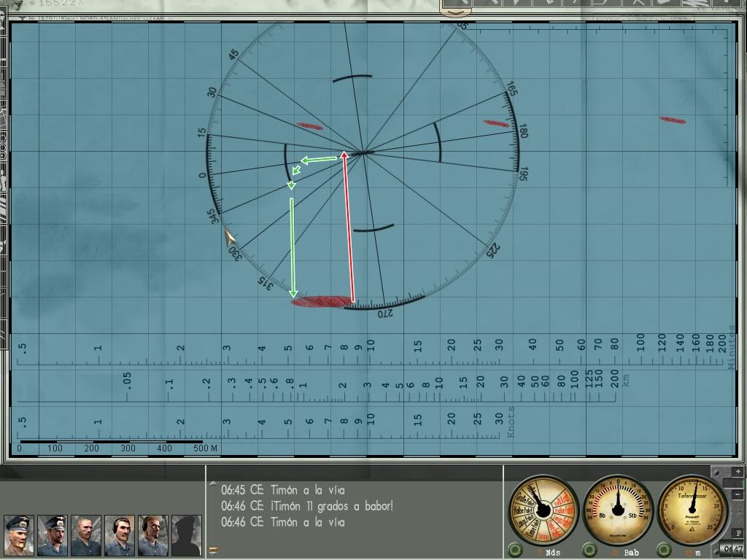Click the green button beside the depth m readout
The image size is (747, 560).
pos(664,550)
